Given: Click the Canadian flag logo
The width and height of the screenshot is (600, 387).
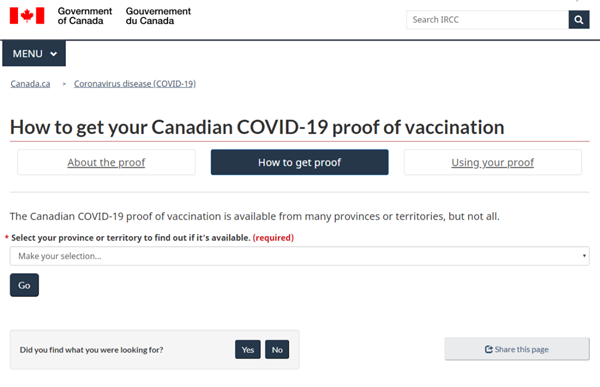Looking at the screenshot, I should coord(27,16).
